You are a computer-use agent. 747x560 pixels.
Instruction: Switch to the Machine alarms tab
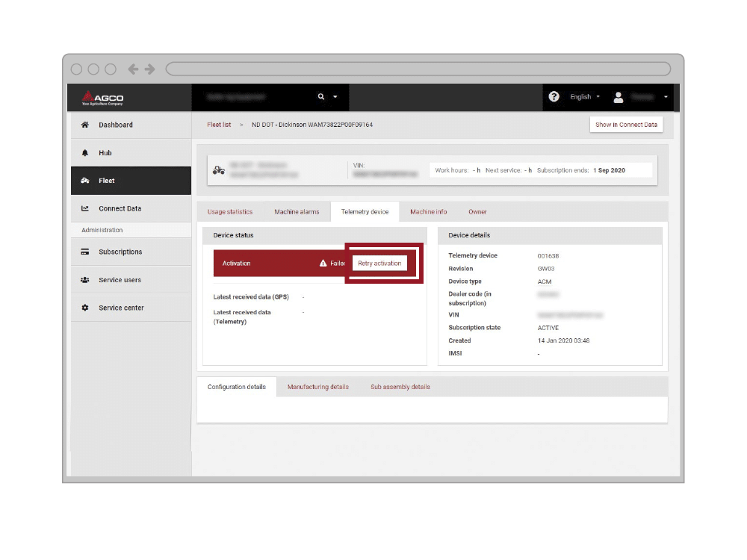pos(297,212)
